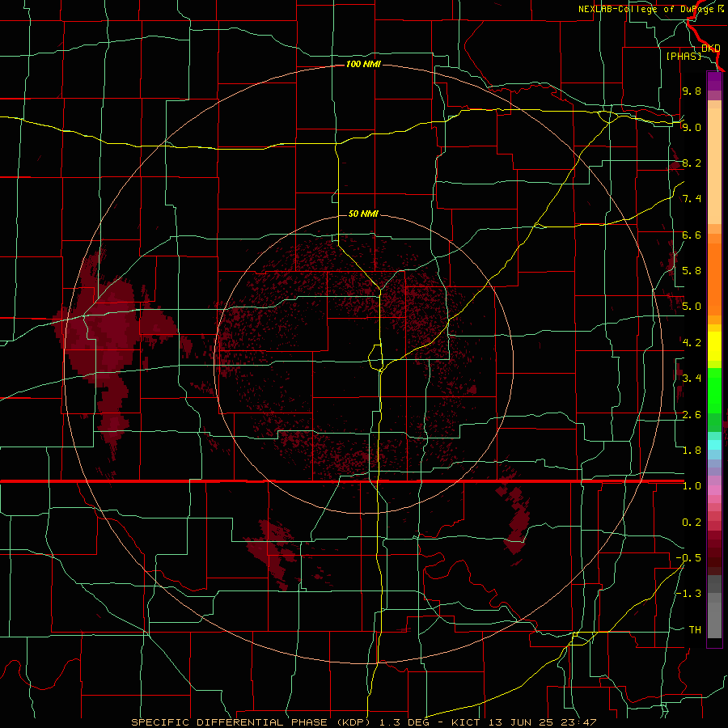Image resolution: width=728 pixels, height=728 pixels.
Task: Click the 4.2 value on the color scale
Action: [x=692, y=343]
